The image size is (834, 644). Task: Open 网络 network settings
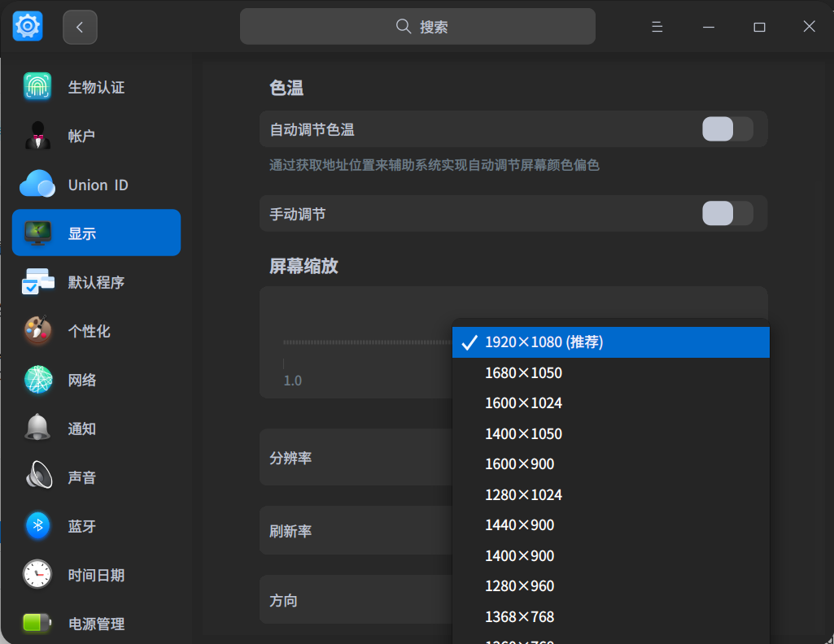[96, 380]
